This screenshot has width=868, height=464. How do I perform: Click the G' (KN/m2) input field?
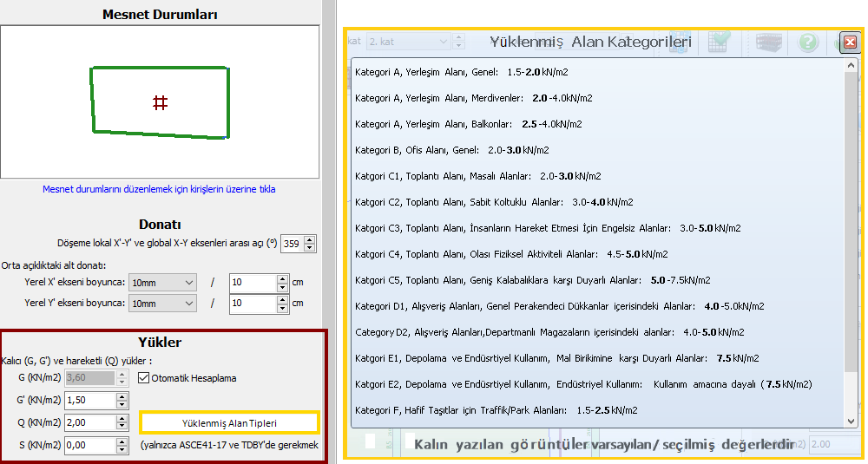click(x=89, y=401)
